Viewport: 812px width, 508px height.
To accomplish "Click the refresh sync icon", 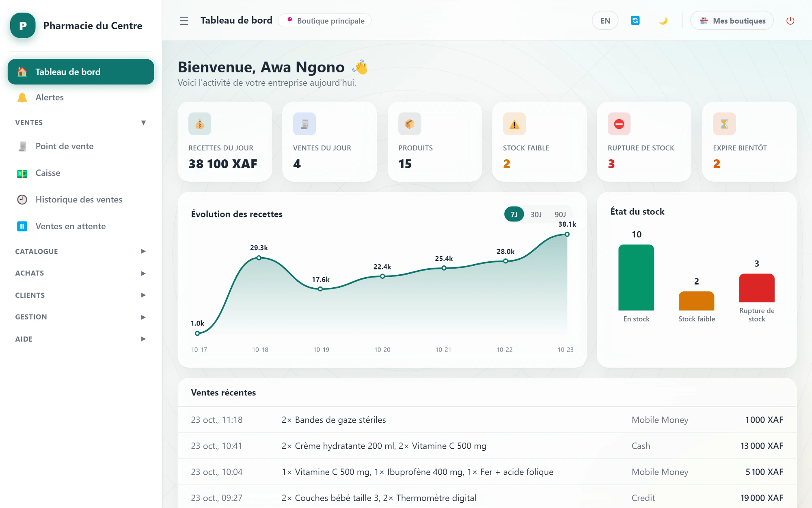I will pyautogui.click(x=635, y=21).
